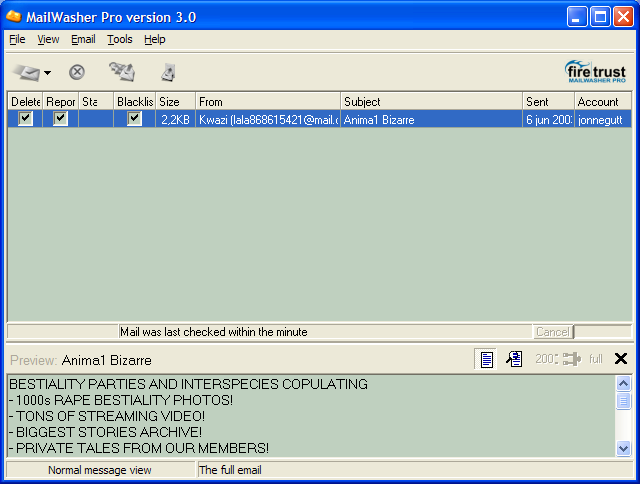The width and height of the screenshot is (640, 484).
Task: Click 'The full email' status text
Action: tap(230, 470)
